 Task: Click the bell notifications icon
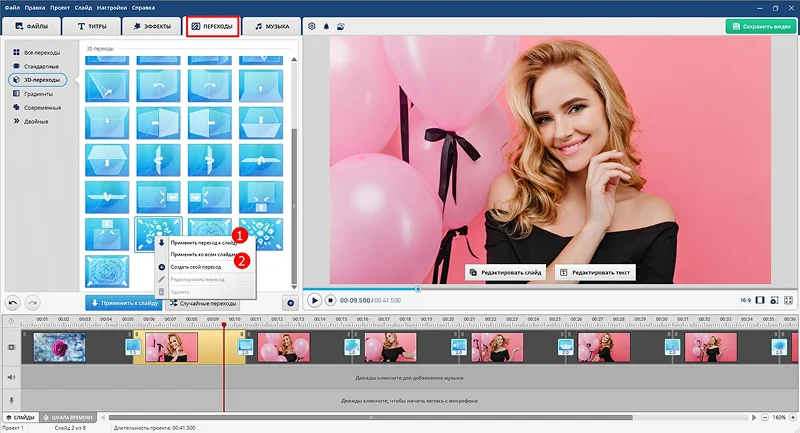[x=327, y=26]
